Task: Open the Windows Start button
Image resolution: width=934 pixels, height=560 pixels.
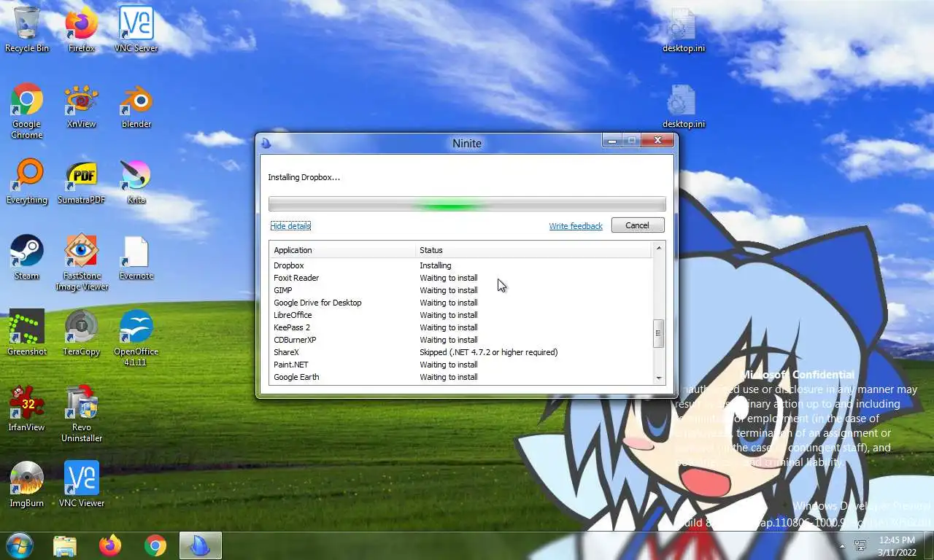Action: pos(19,545)
